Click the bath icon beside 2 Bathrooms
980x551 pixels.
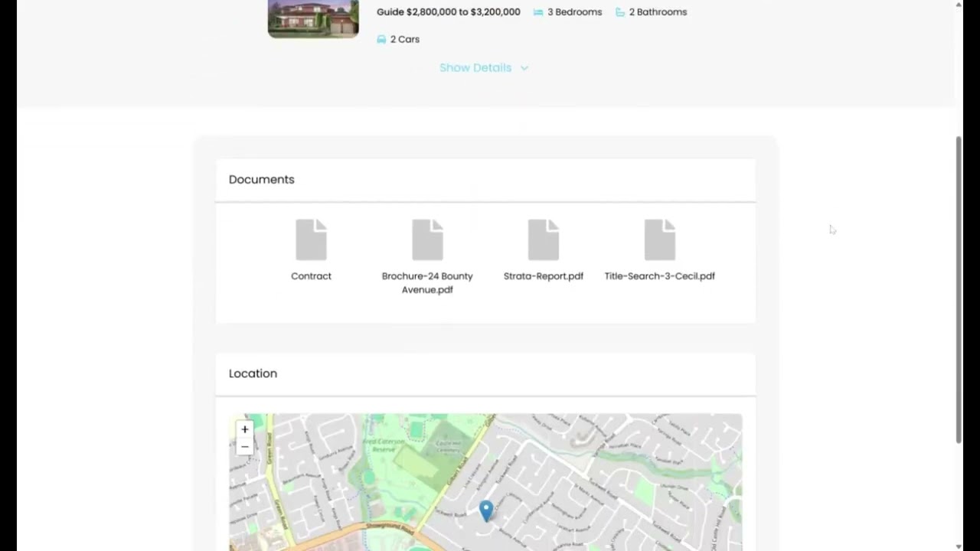620,12
